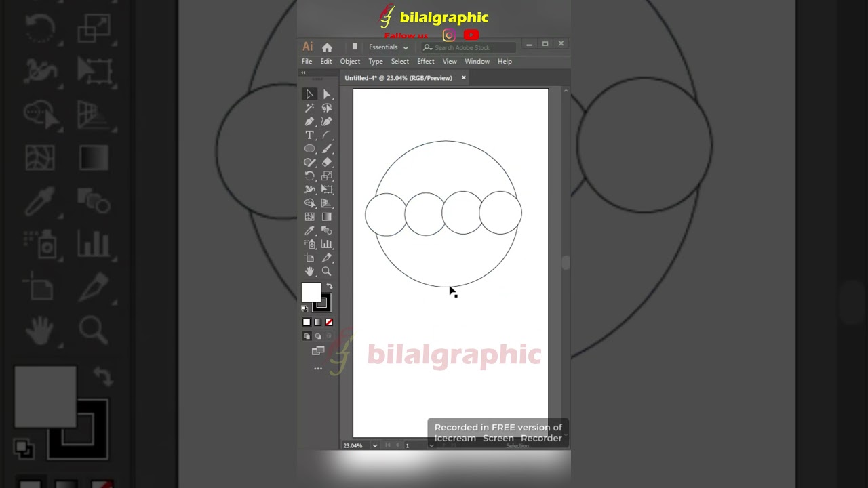The width and height of the screenshot is (868, 488).
Task: Open the Effect menu
Action: (x=426, y=61)
